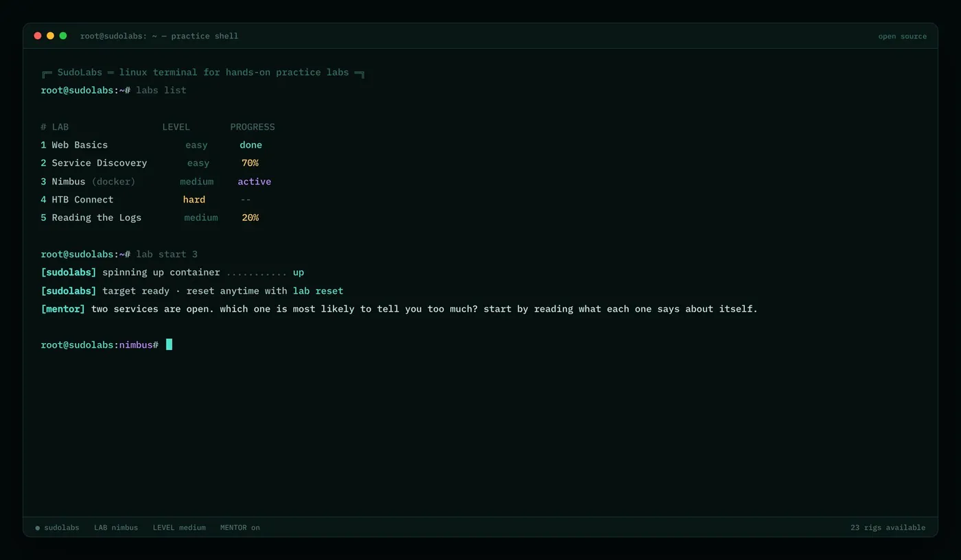961x560 pixels.
Task: Click the red close window dot
Action: (x=38, y=36)
